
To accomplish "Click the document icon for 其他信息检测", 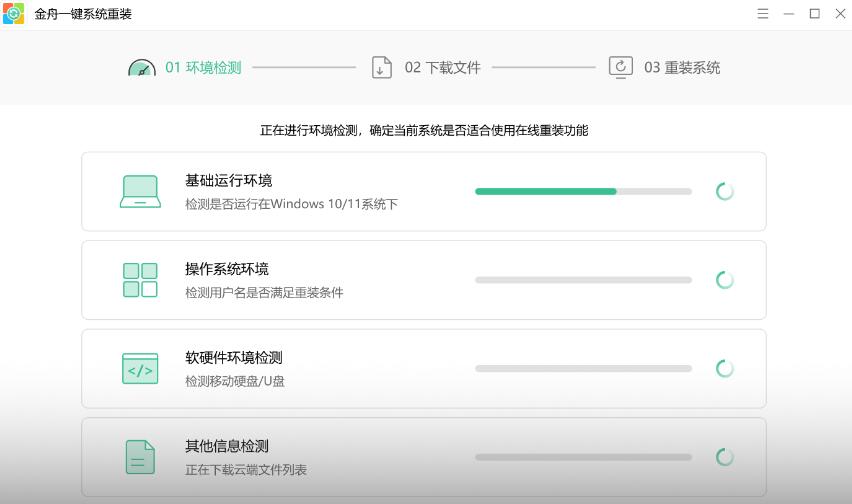I will tap(140, 457).
